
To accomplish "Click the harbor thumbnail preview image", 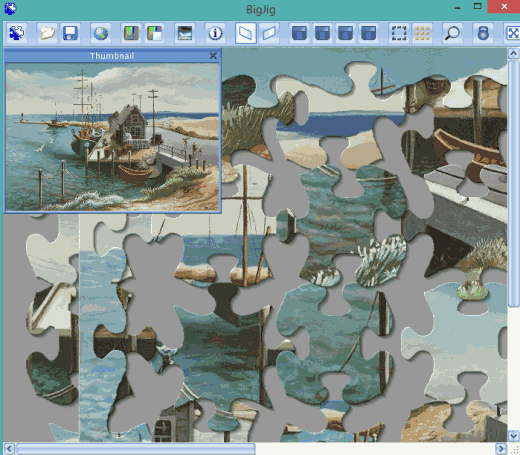I will [112, 137].
